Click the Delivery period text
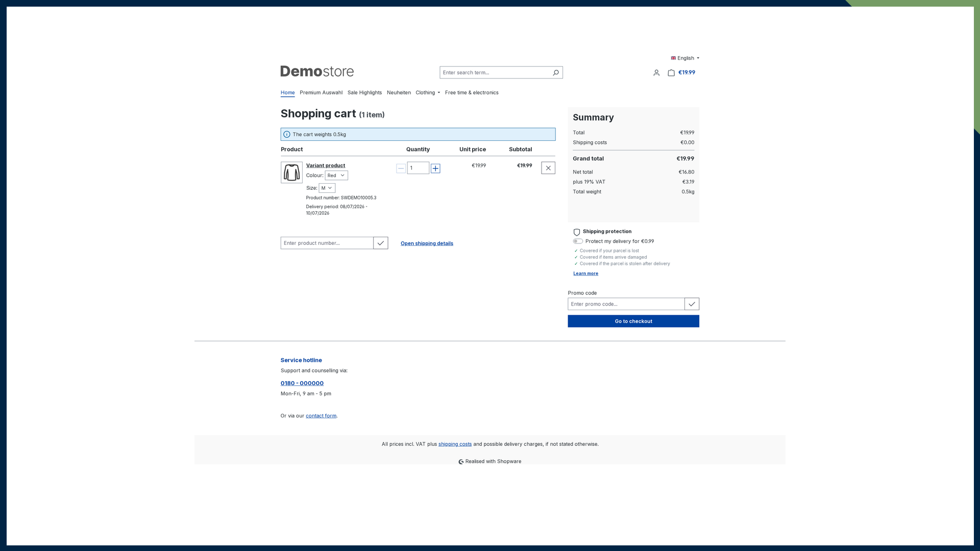 tap(337, 210)
